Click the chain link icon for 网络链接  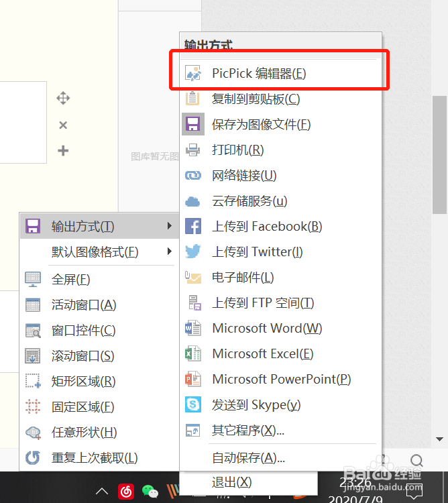pos(193,176)
